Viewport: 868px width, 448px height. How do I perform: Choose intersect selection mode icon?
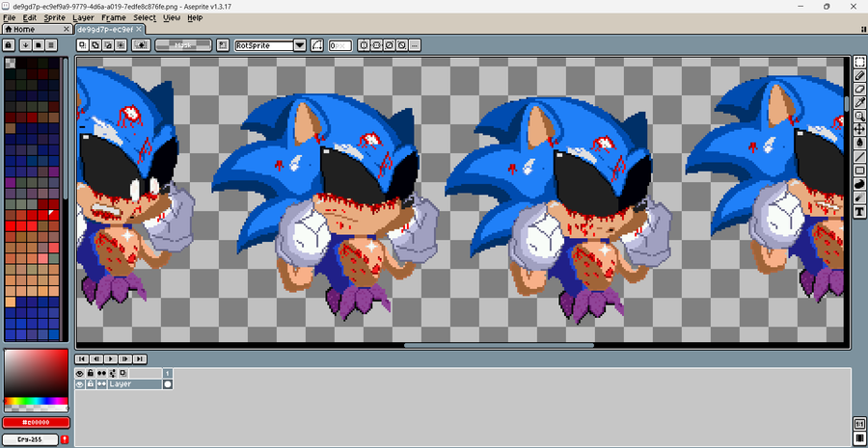[x=121, y=45]
